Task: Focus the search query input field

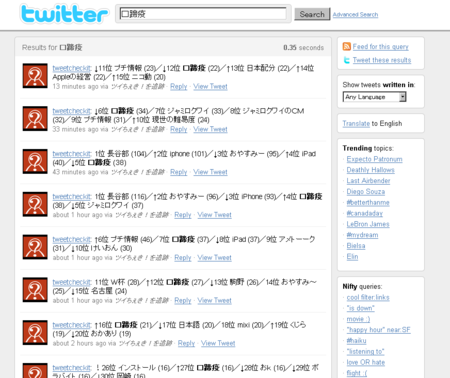Action: click(203, 14)
